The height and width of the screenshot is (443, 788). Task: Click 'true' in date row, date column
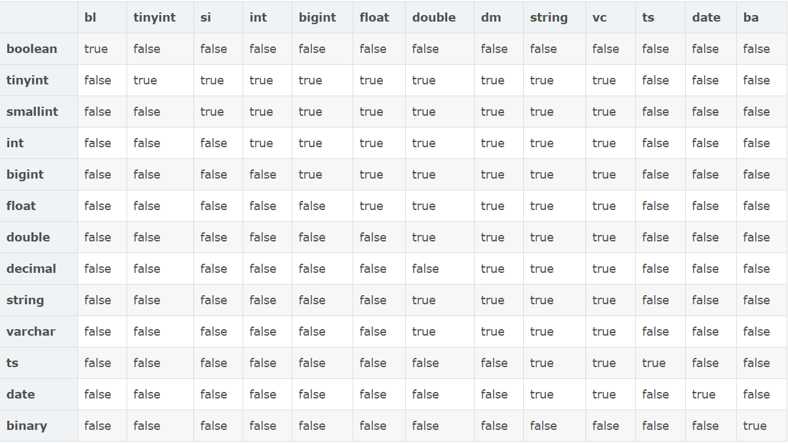pyautogui.click(x=704, y=394)
